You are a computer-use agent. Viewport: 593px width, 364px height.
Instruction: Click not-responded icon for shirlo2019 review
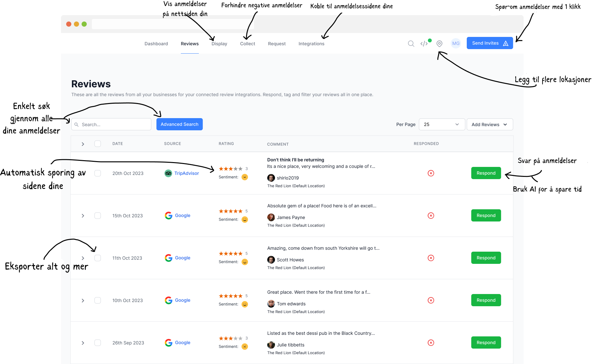[x=431, y=173]
